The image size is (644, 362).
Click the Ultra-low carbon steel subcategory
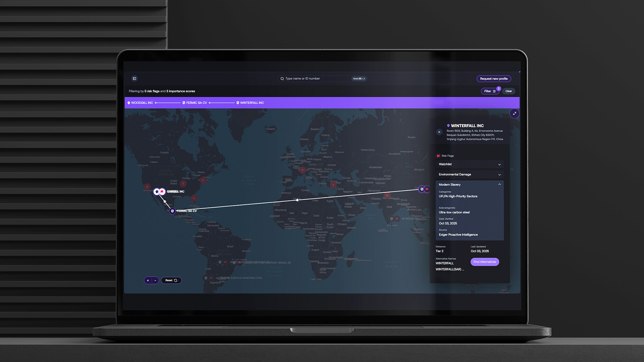(454, 212)
